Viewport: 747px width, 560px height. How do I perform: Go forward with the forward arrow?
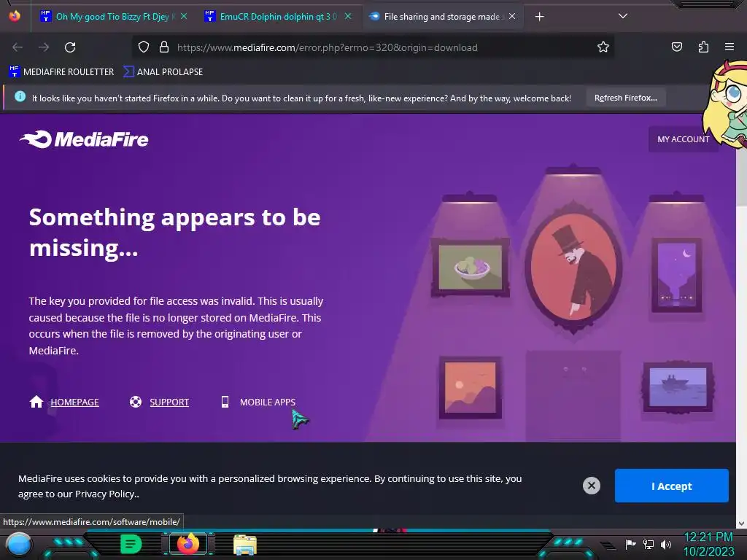(x=44, y=47)
